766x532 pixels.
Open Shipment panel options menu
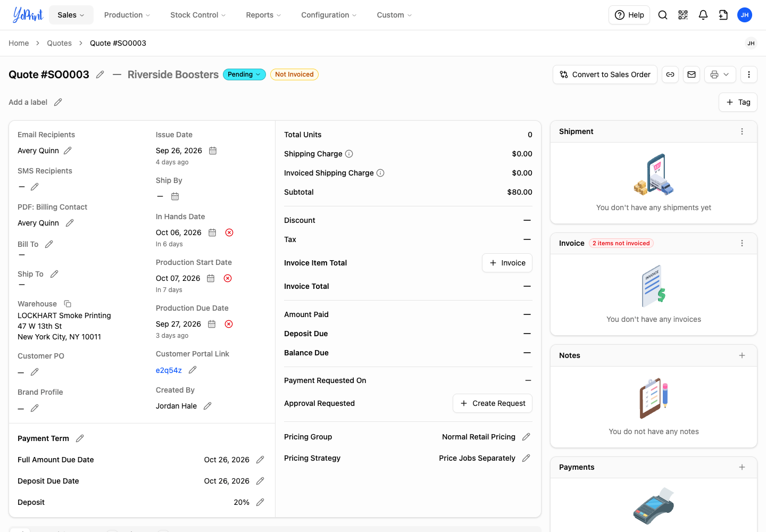pyautogui.click(x=742, y=131)
